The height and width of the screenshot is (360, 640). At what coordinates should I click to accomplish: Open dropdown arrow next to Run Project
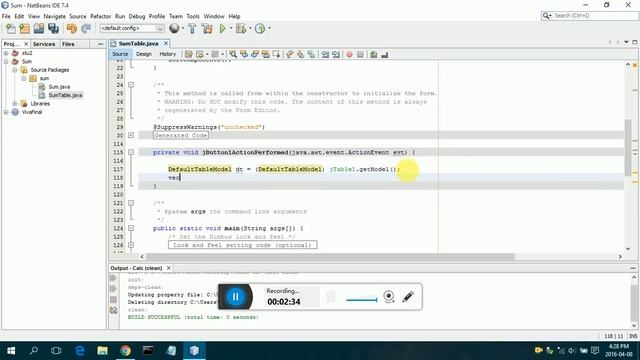(x=231, y=29)
